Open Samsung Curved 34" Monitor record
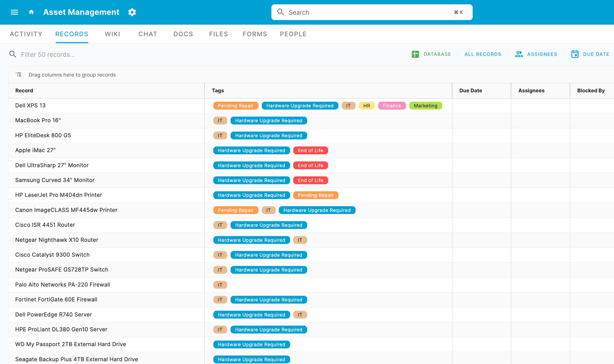The image size is (614, 364). [x=55, y=180]
